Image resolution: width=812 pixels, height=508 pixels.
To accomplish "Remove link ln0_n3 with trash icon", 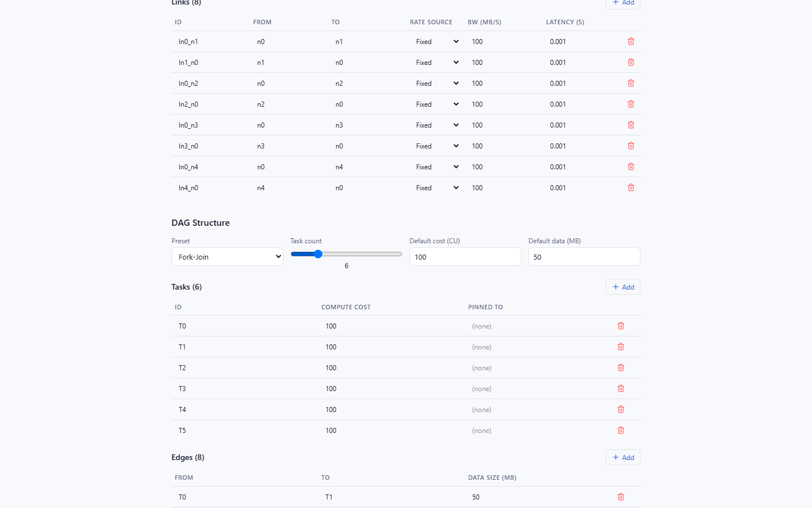I will click(631, 125).
